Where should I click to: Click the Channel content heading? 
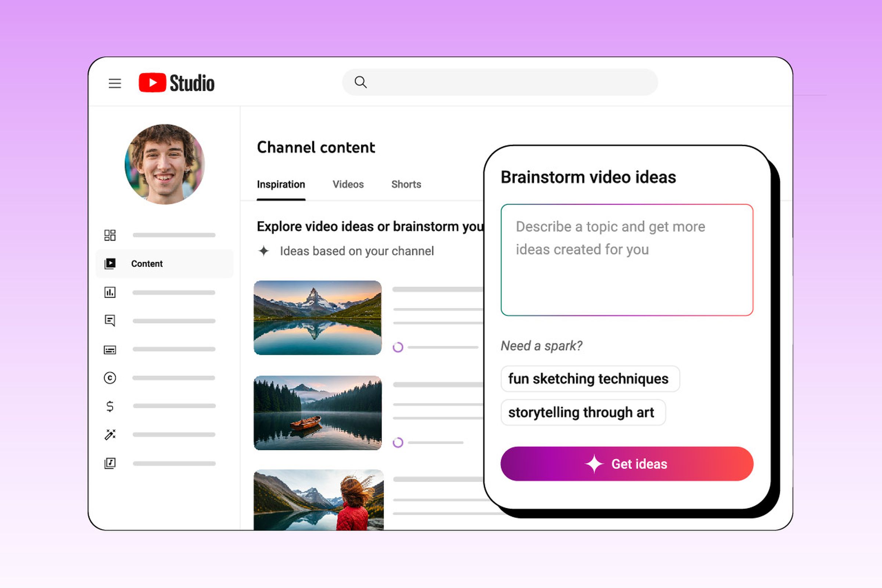[316, 147]
